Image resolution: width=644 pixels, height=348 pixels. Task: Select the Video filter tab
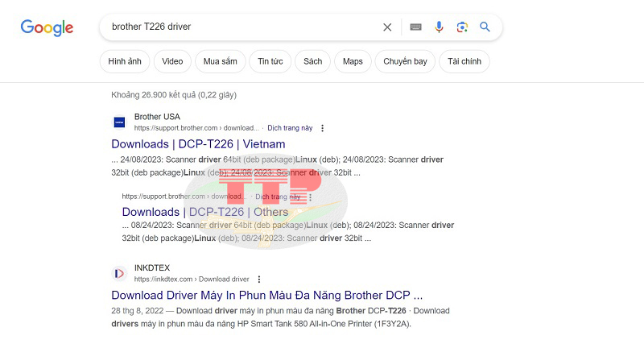(172, 62)
